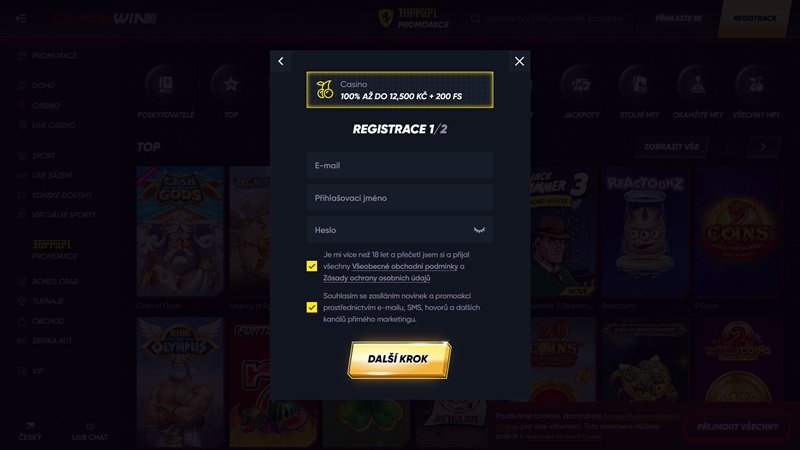Open the Poskytovatelé category icon

165,84
